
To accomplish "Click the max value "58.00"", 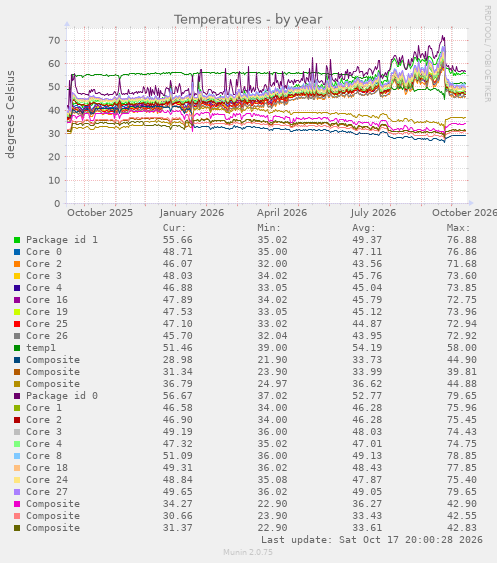I will pyautogui.click(x=462, y=348).
